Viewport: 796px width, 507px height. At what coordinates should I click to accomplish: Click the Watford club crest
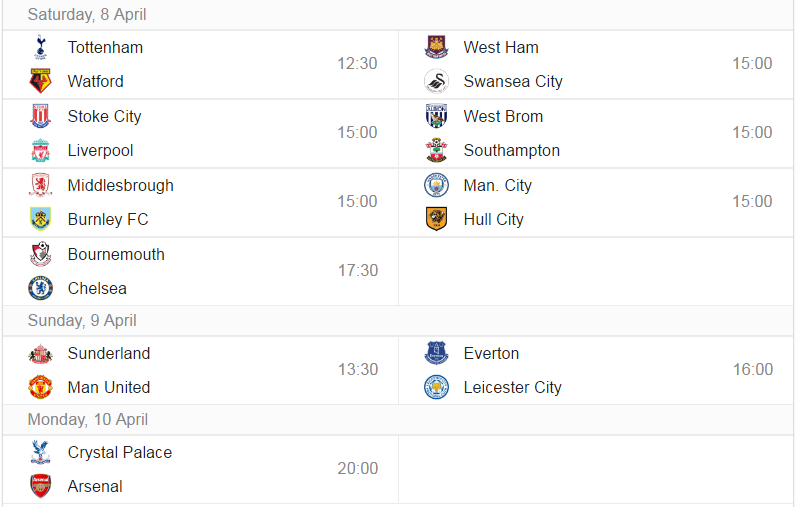click(41, 81)
